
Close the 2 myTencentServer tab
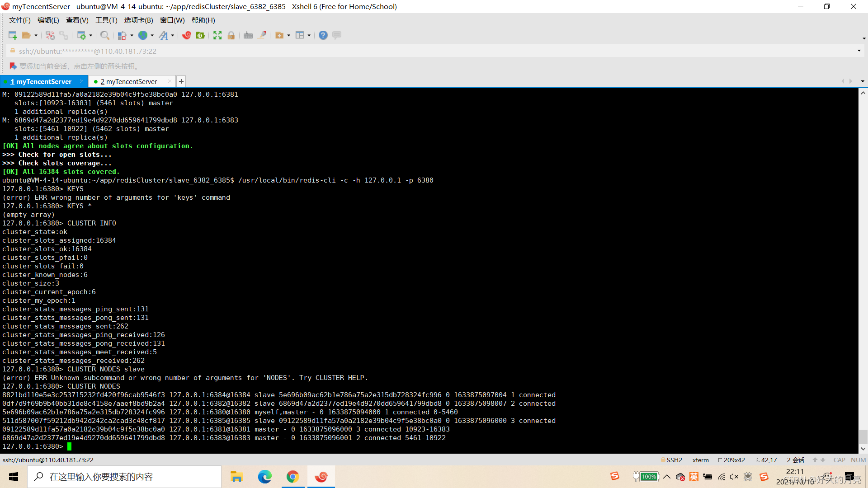click(170, 81)
